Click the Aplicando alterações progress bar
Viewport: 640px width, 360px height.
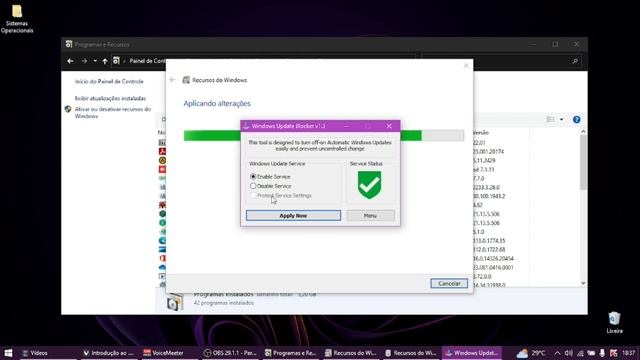point(324,136)
